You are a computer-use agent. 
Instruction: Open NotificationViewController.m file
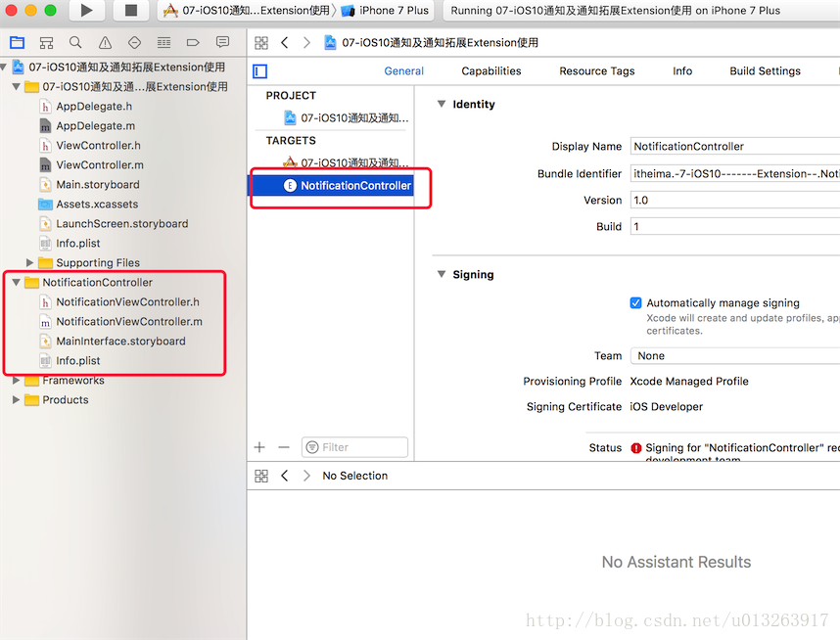(129, 321)
